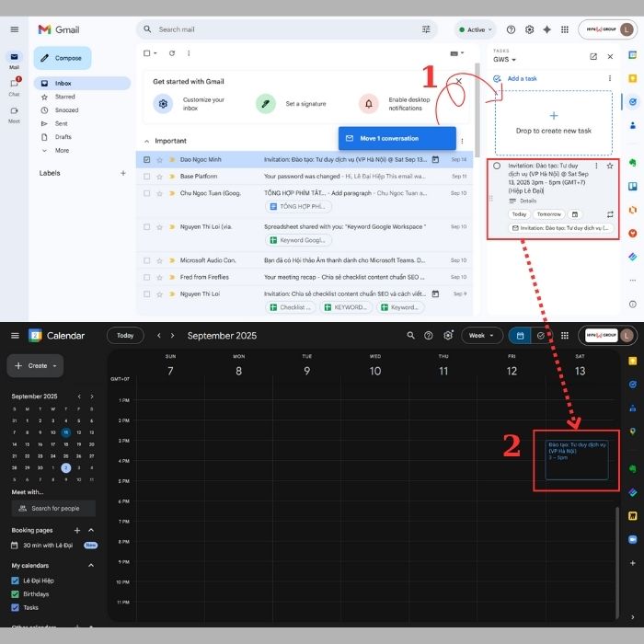Open the more options menu beside refresh
Image resolution: width=644 pixels, height=644 pixels.
[189, 53]
